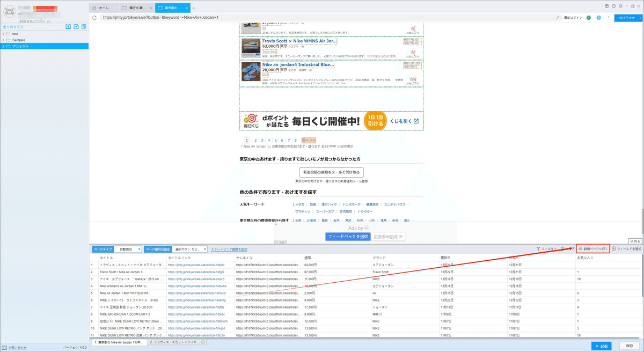Click the フィードバックを送信 button
Screen dimensions: 644x352
tap(348, 236)
